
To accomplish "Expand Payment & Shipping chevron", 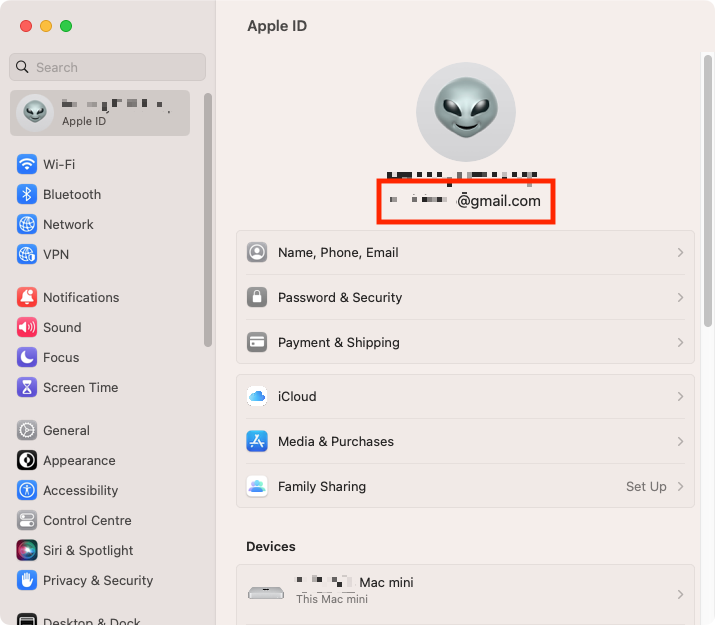I will 680,342.
